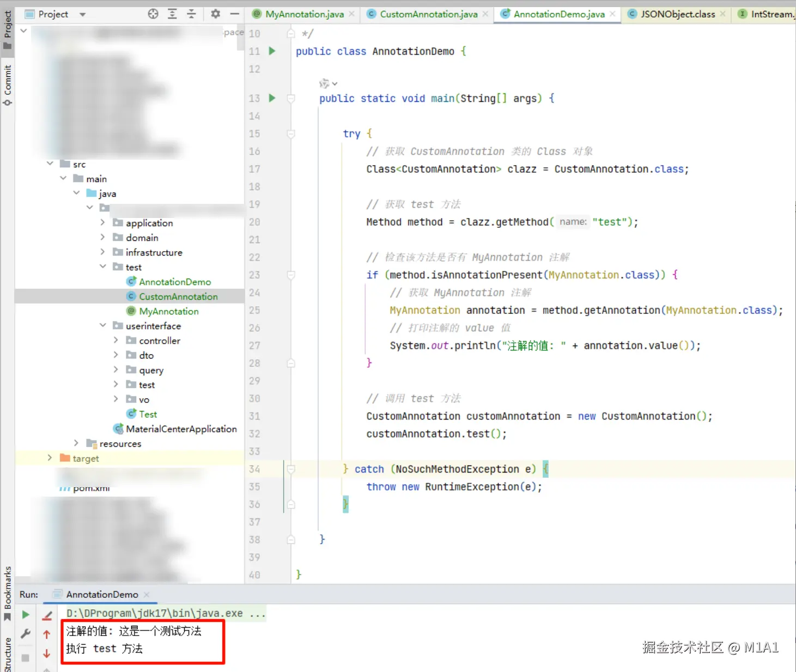Click the Expand All icon in Project toolbar
The width and height of the screenshot is (796, 672).
(172, 14)
